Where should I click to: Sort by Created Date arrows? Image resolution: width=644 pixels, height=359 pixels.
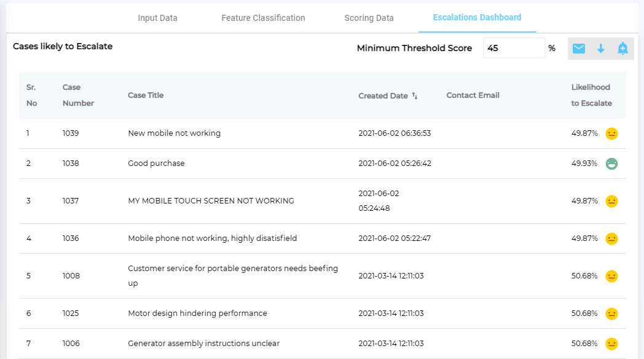(x=415, y=96)
